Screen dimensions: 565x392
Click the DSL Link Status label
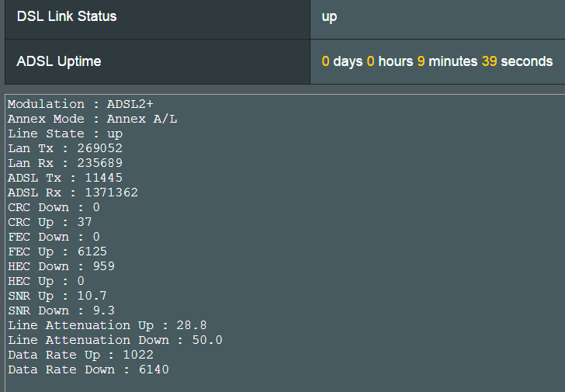click(67, 16)
